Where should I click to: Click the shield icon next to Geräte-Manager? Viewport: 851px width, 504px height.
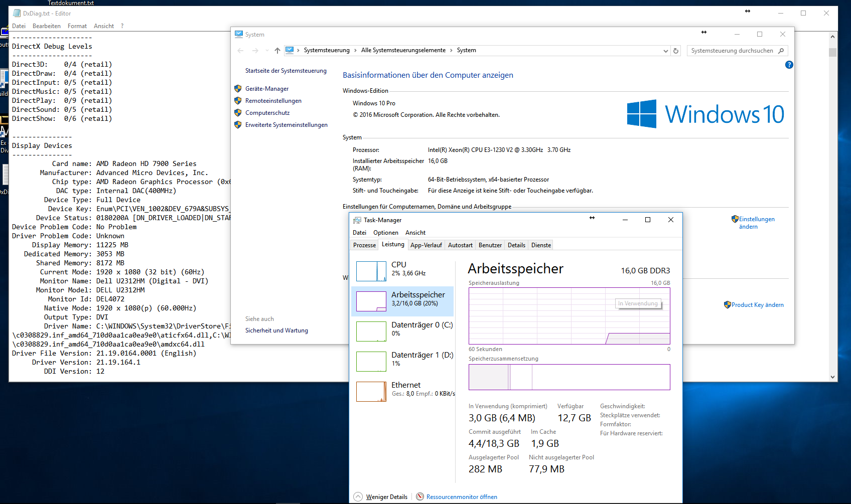(238, 89)
